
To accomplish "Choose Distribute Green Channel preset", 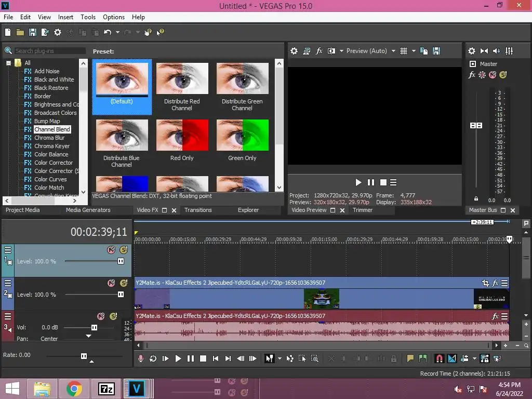I will [242, 78].
